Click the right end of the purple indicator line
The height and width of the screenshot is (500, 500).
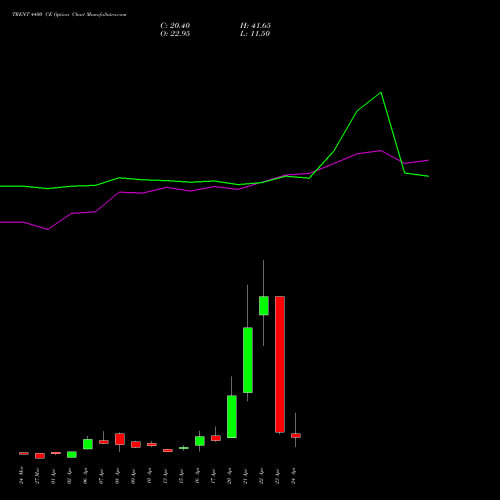point(428,160)
